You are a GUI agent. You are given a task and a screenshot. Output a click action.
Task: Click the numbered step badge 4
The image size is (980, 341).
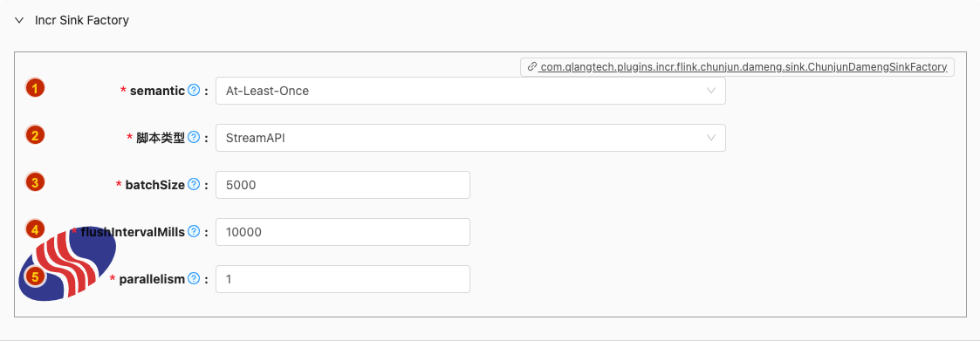[35, 229]
